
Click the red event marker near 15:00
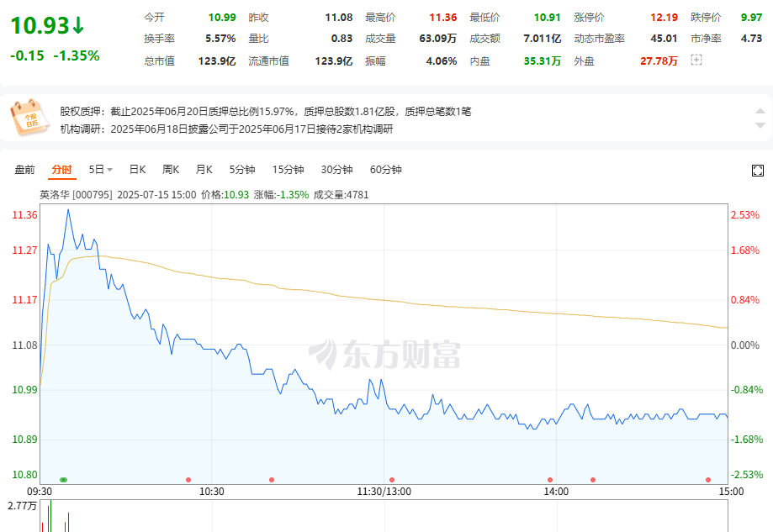click(708, 480)
